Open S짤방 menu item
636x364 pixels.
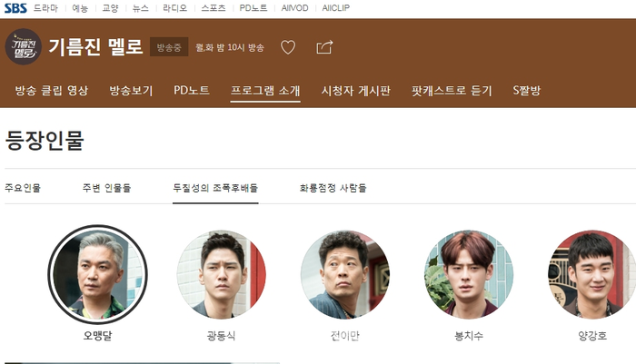(x=526, y=91)
